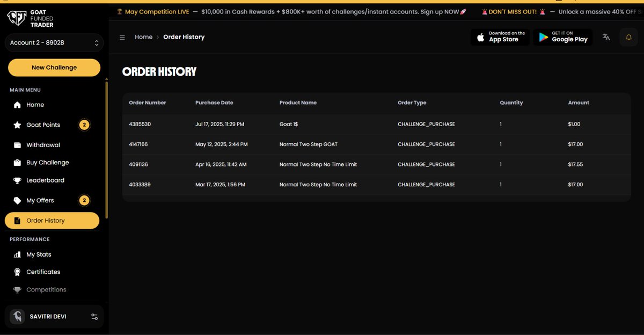Click the Competitions trophy icon

[x=17, y=290]
